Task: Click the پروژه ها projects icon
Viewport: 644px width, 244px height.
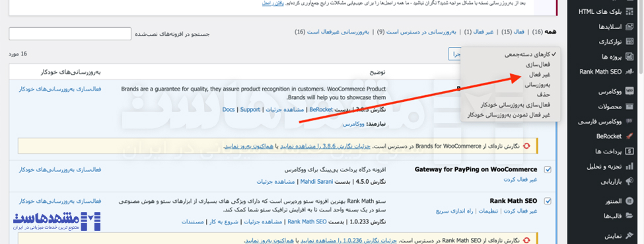Action: coord(629,56)
